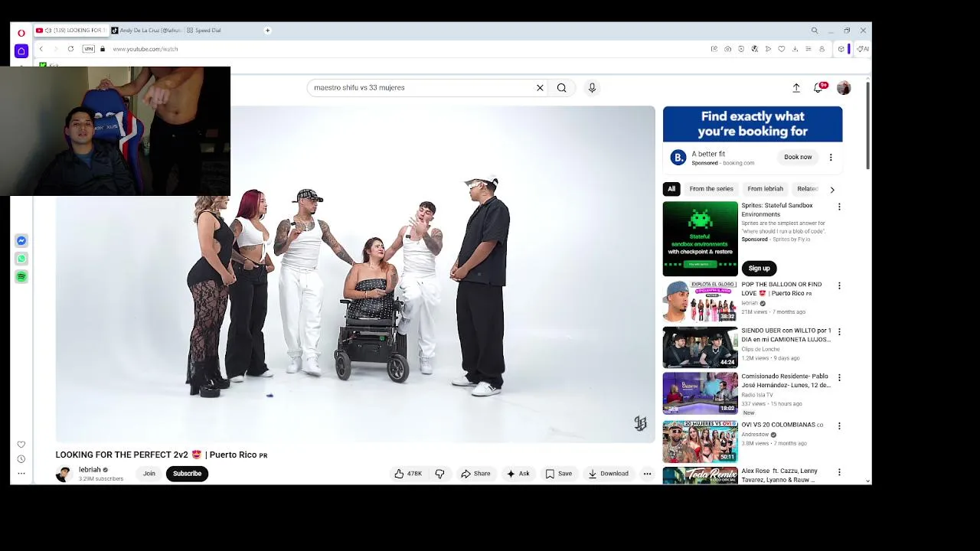Switch to the Andy De La Cruz TikTok tab
The height and width of the screenshot is (551, 980).
[146, 31]
